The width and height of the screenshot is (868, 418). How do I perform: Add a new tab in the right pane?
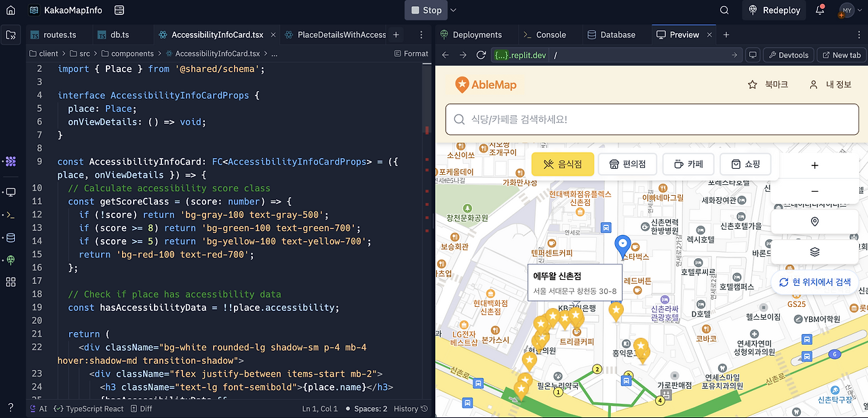726,35
